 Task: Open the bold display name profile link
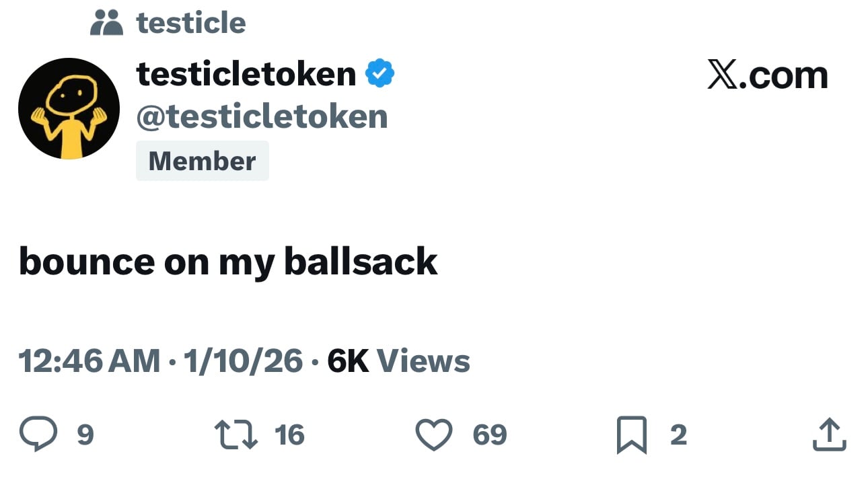point(246,73)
